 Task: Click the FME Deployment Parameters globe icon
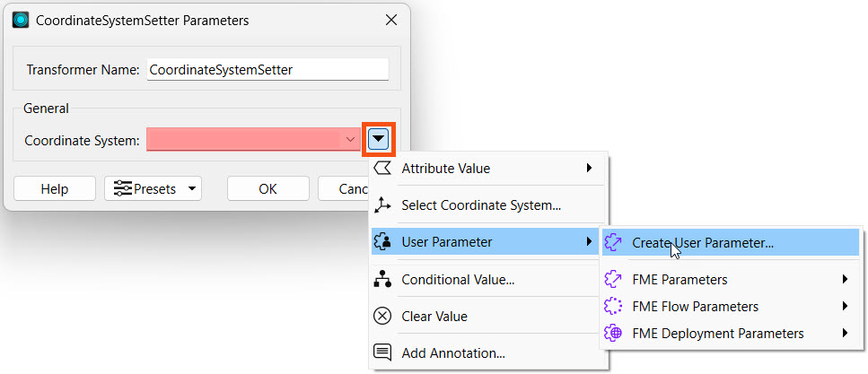pyautogui.click(x=614, y=334)
